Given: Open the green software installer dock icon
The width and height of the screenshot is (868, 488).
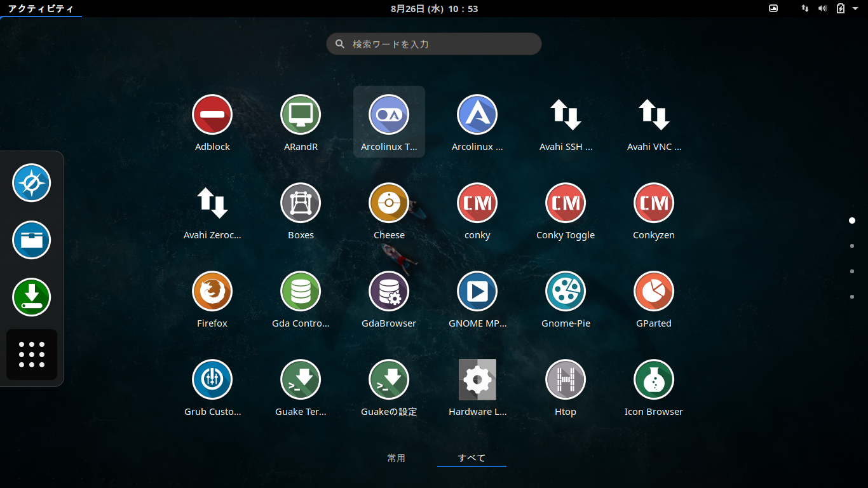Looking at the screenshot, I should 32,297.
